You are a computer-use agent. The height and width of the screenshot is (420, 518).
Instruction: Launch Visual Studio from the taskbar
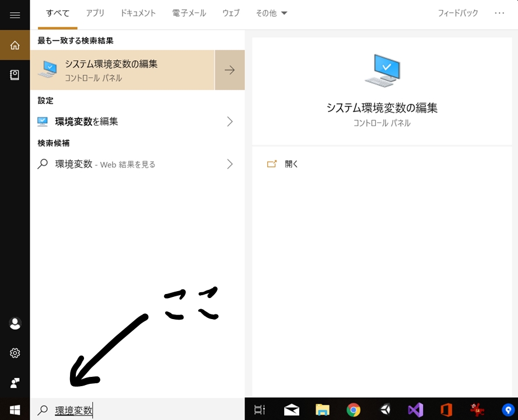coord(415,409)
